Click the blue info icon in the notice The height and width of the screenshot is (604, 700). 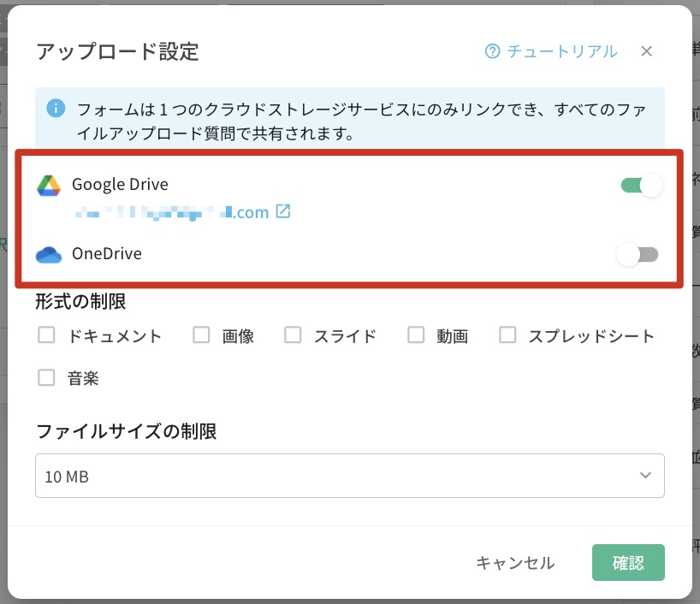coord(56,108)
